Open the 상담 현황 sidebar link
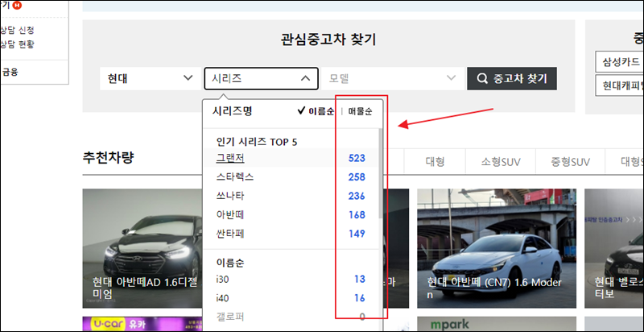This screenshot has height=332, width=644. pos(17,44)
